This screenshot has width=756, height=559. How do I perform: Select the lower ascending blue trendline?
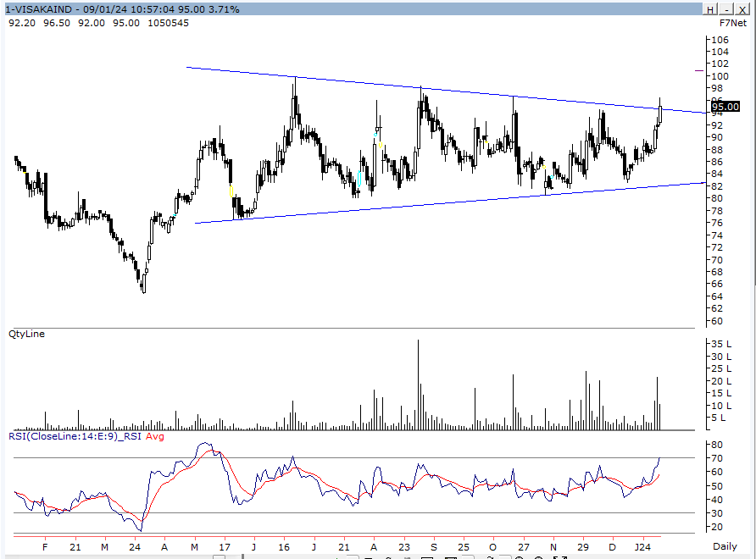coord(450,203)
